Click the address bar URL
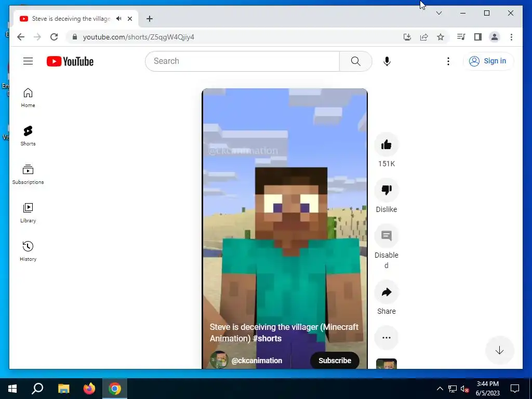Image resolution: width=532 pixels, height=399 pixels. pos(138,37)
